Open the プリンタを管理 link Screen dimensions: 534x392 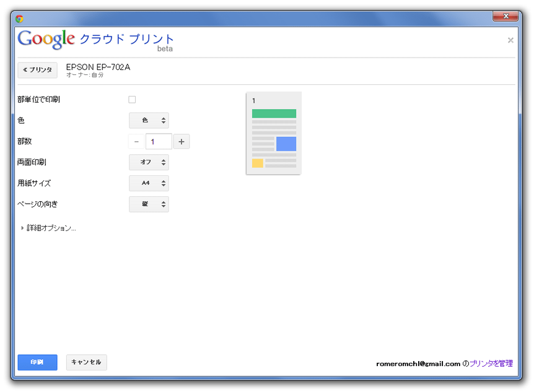point(491,364)
